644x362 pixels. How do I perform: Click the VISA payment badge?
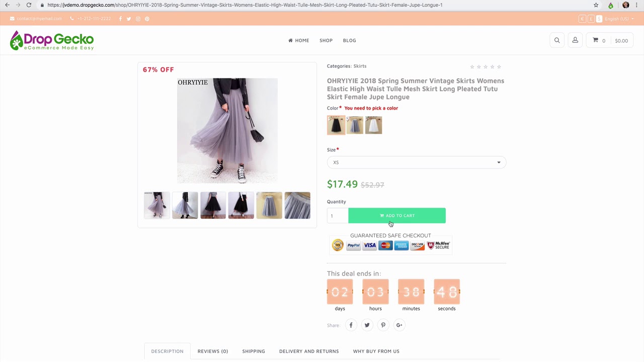pos(370,245)
